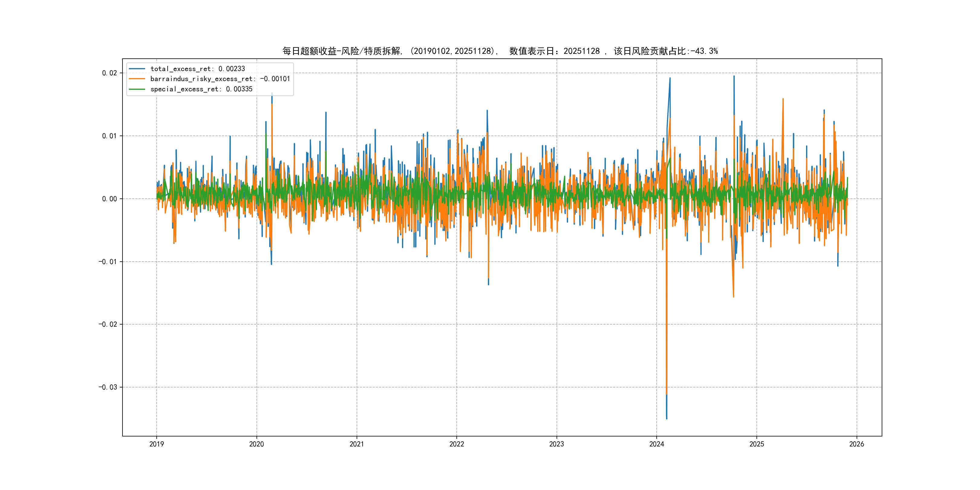Click the 2020 x-axis tick label

(256, 444)
